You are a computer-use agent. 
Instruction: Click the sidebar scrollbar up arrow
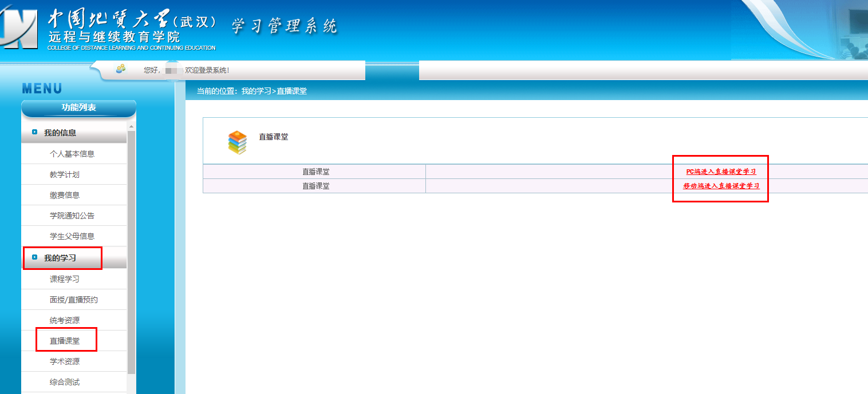pyautogui.click(x=131, y=126)
